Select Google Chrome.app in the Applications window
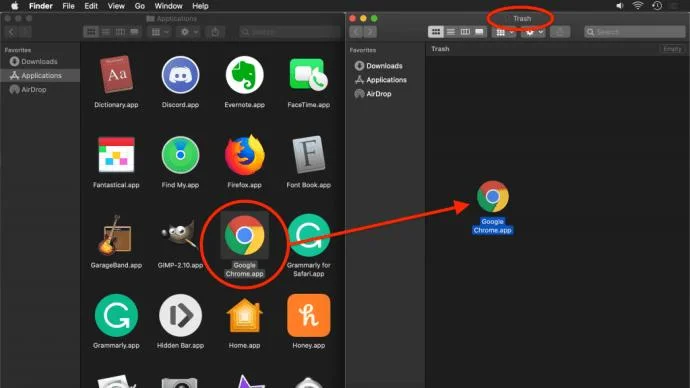Screen dimensions: 690x388 point(245,235)
